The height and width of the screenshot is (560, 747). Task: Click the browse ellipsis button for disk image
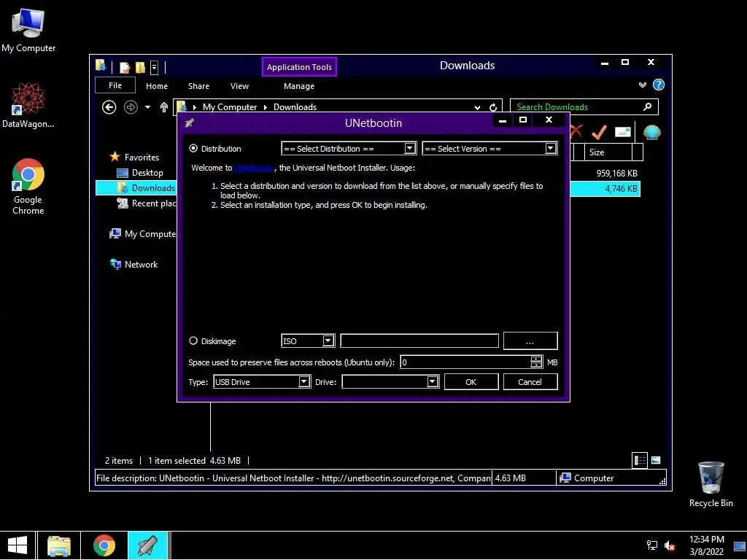[530, 341]
